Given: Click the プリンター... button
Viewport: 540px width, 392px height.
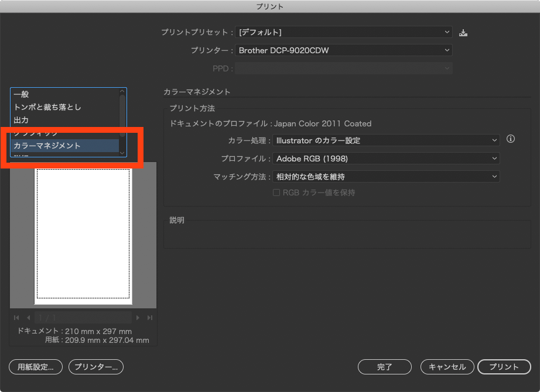Looking at the screenshot, I should (x=96, y=367).
